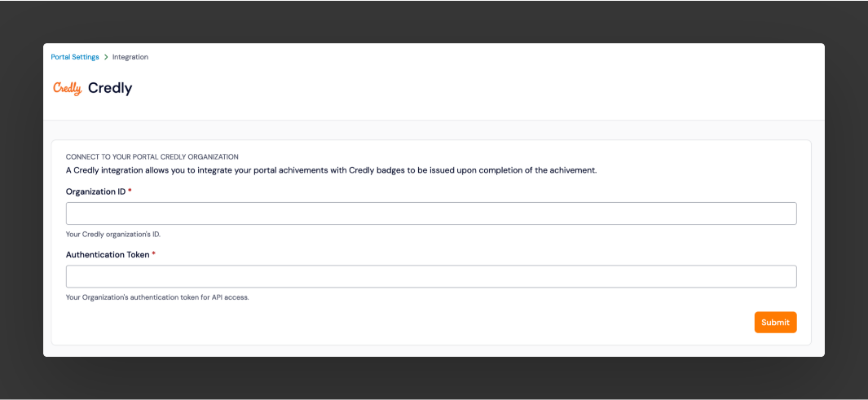868x400 pixels.
Task: Select the Integration breadcrumb text
Action: tap(130, 57)
